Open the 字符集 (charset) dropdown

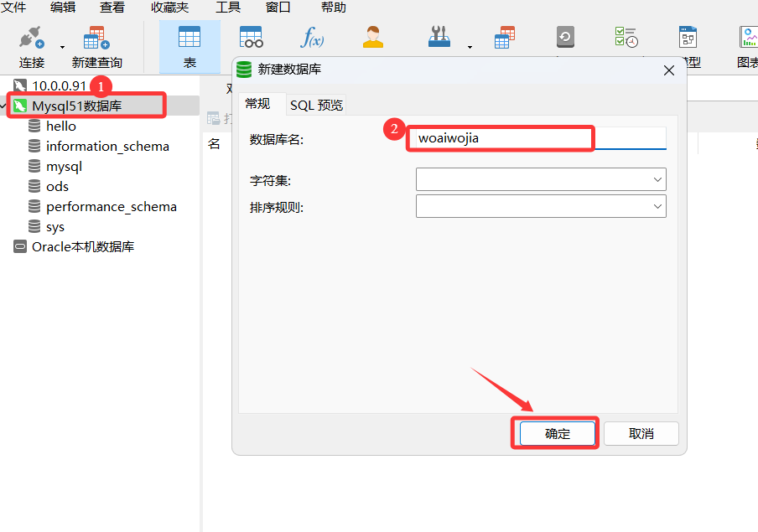(x=541, y=179)
